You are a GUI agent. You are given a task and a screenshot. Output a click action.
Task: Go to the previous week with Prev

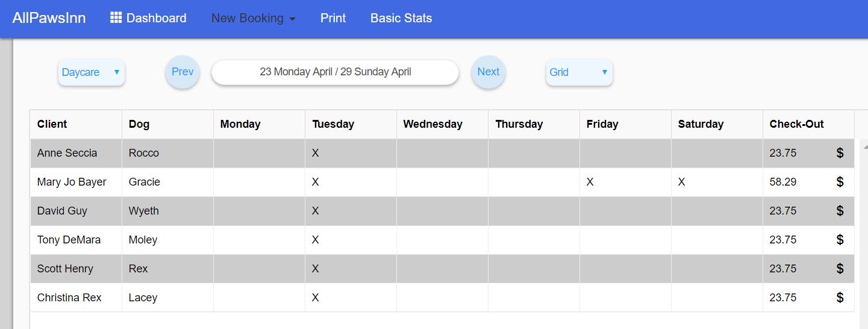tap(183, 72)
